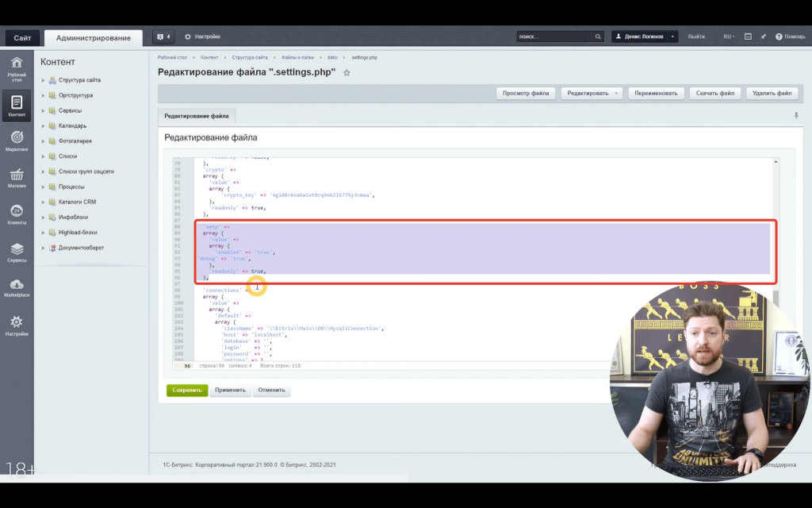Click the pin icon in top bar

(763, 37)
